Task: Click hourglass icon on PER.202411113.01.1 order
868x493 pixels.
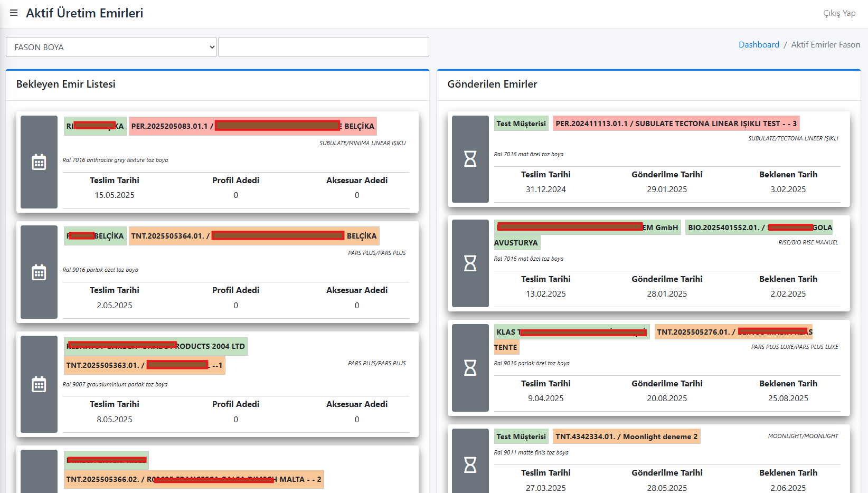Action: tap(470, 159)
